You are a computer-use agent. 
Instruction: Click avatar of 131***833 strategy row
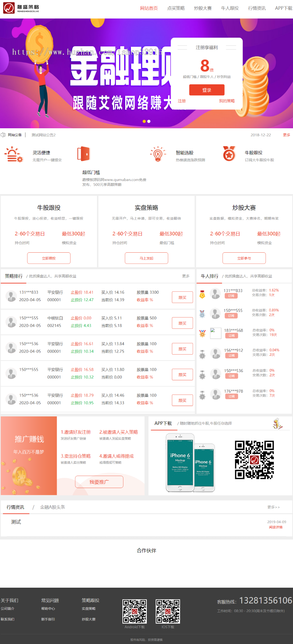point(11,296)
